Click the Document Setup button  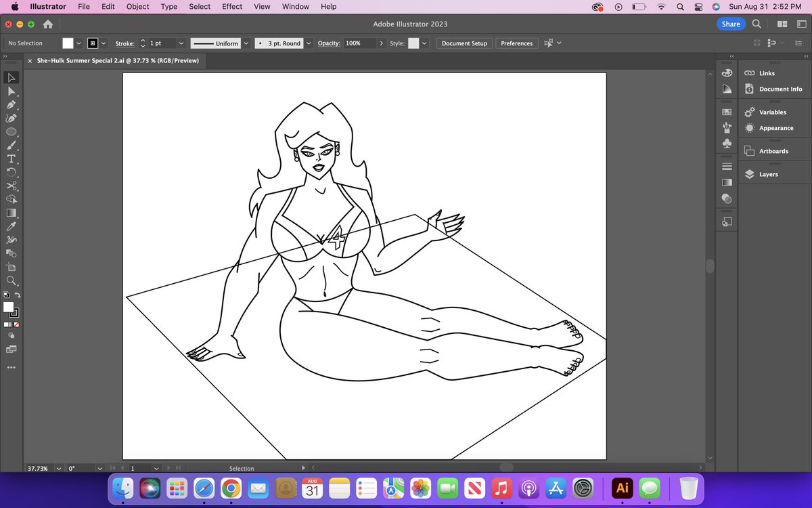pyautogui.click(x=464, y=43)
